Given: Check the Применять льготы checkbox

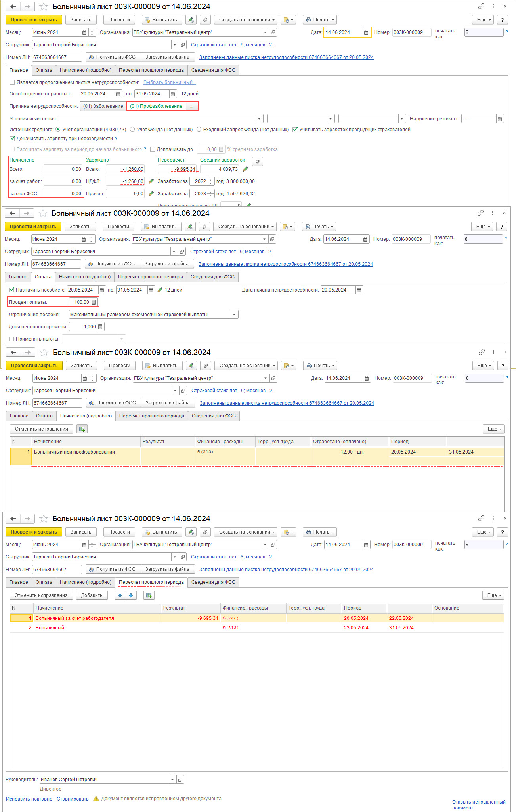Looking at the screenshot, I should 11,339.
